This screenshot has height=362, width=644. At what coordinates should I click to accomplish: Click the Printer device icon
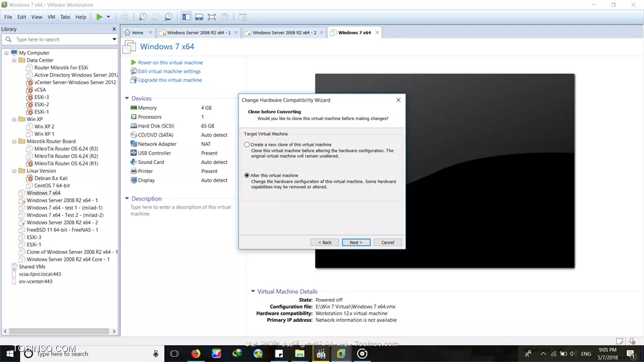pyautogui.click(x=133, y=171)
